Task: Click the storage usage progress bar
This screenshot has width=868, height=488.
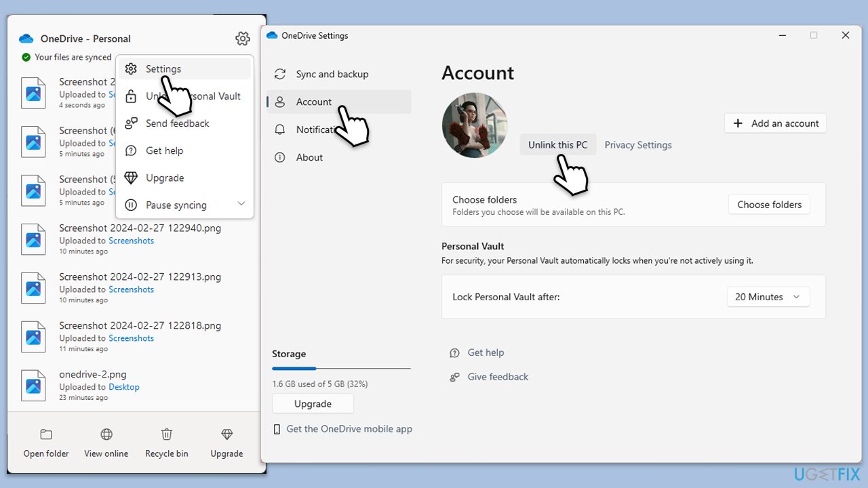Action: coord(341,369)
